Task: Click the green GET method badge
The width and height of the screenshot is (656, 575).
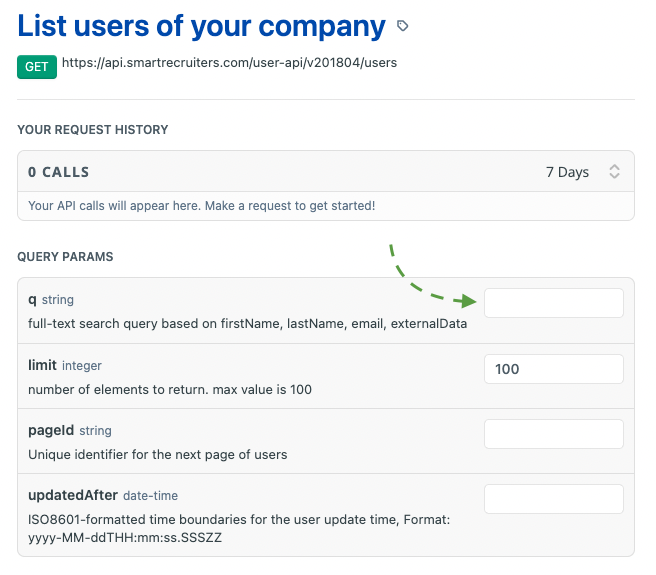Action: coord(37,67)
